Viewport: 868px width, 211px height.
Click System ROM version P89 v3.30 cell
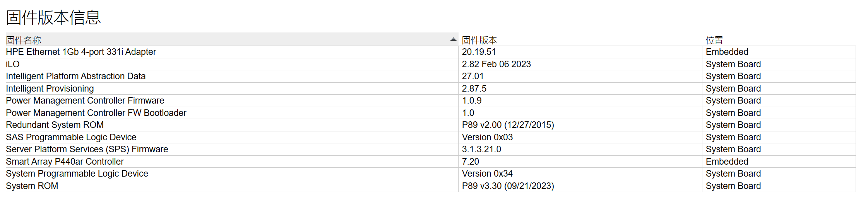(x=508, y=186)
